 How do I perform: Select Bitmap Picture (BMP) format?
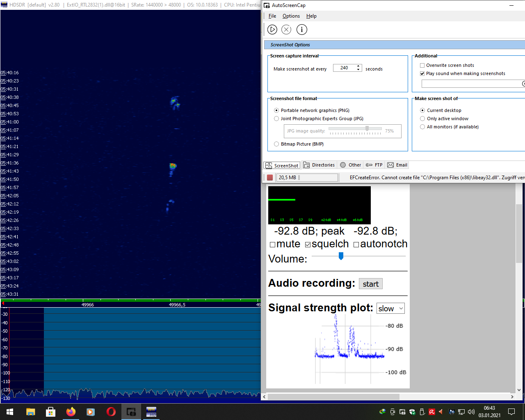(276, 144)
